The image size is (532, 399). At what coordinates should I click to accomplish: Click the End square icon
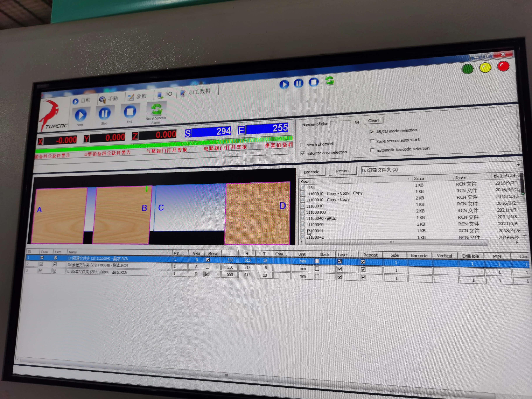130,112
